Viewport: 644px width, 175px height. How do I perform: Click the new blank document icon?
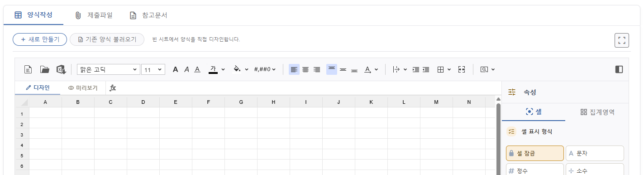[28, 69]
